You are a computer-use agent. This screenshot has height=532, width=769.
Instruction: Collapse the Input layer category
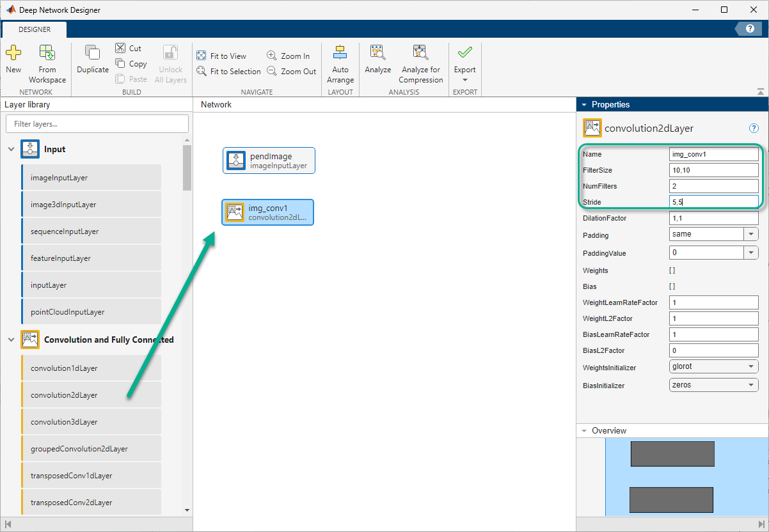11,149
